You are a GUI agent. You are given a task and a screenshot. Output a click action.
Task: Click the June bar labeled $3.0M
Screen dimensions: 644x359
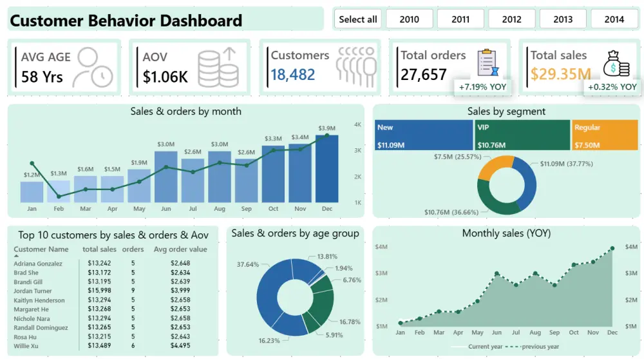click(x=166, y=177)
